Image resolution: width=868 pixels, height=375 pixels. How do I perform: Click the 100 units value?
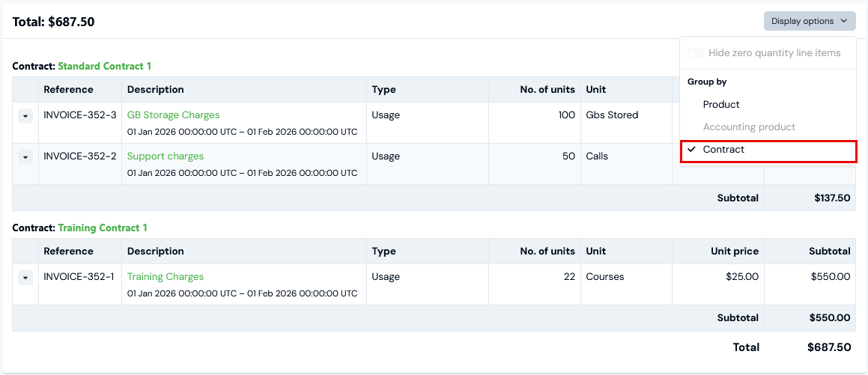(x=566, y=115)
